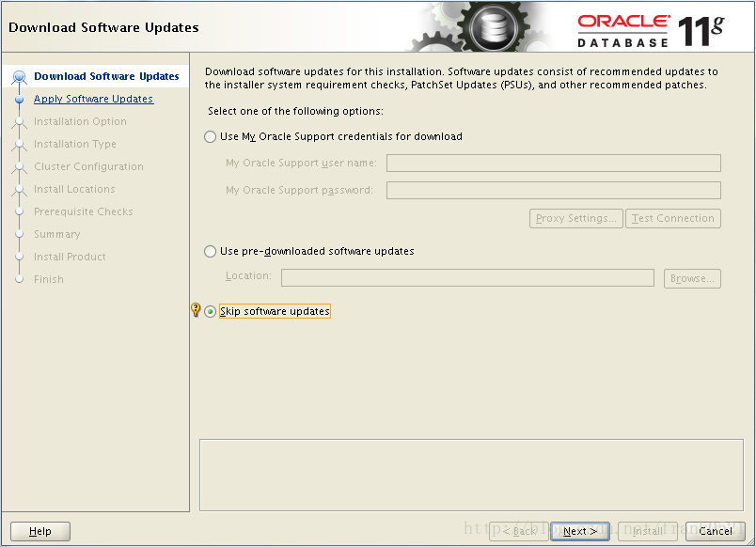Click Installation Type step in sidebar

click(x=74, y=144)
